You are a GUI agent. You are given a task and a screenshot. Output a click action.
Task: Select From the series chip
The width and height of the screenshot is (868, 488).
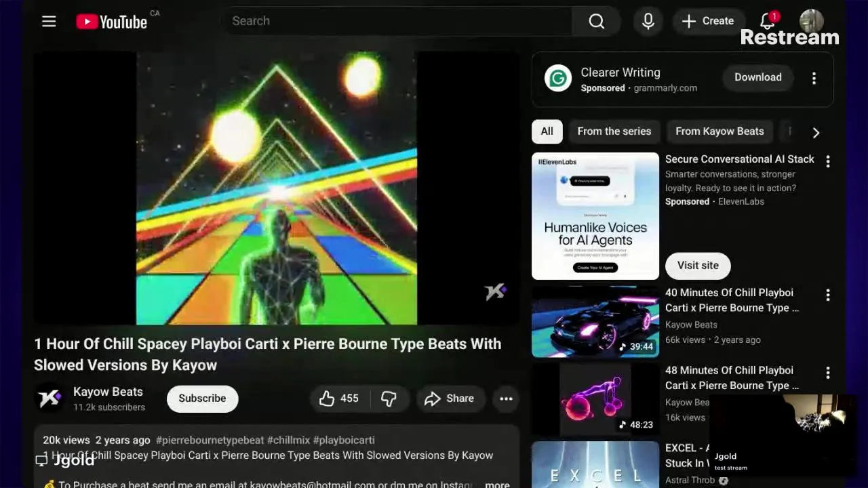[x=614, y=131]
